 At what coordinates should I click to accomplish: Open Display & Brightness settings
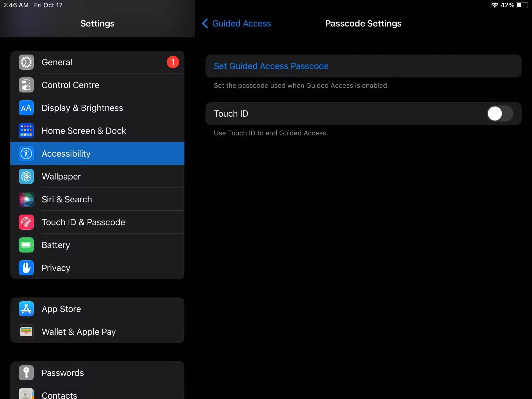click(x=26, y=108)
